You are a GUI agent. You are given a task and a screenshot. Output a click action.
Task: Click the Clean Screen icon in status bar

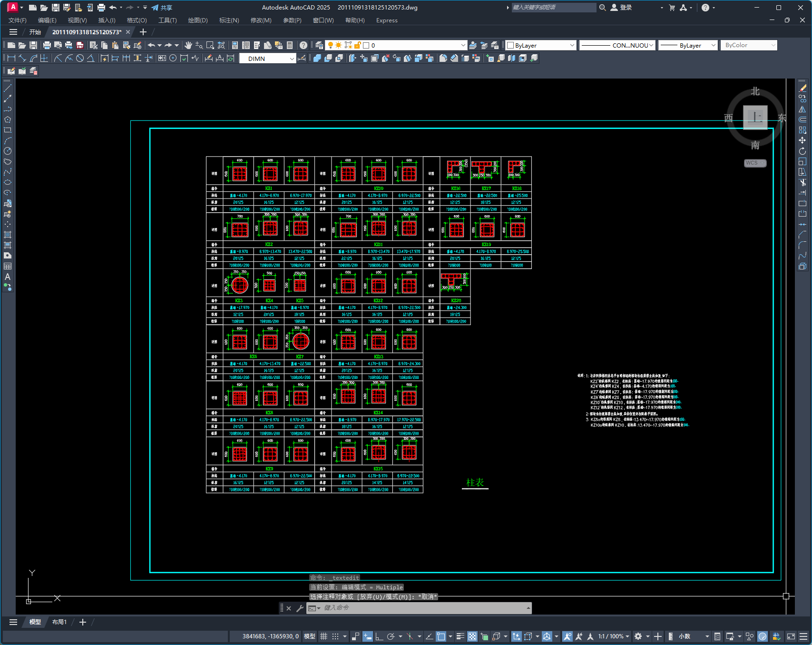click(x=791, y=636)
